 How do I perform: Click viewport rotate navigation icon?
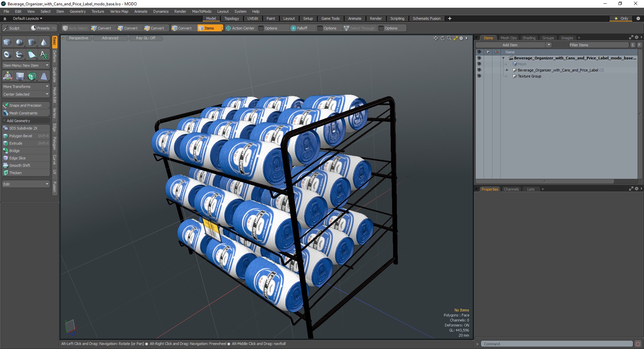[x=442, y=38]
